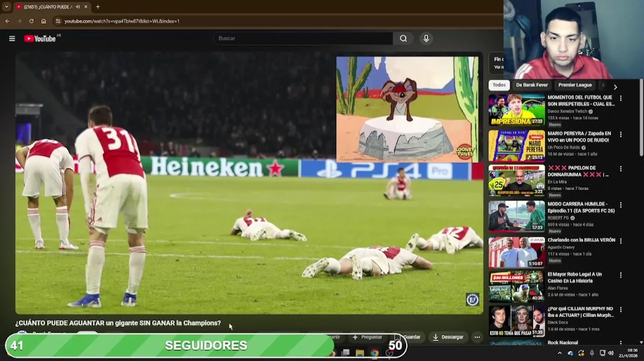Open Chrome from the Windows taskbar
This screenshot has width=644, height=361.
374,353
